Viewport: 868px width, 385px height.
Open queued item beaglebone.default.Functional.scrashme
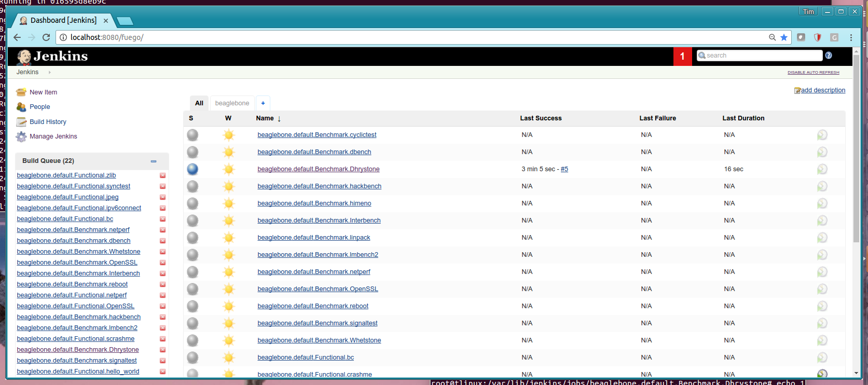[x=76, y=339]
